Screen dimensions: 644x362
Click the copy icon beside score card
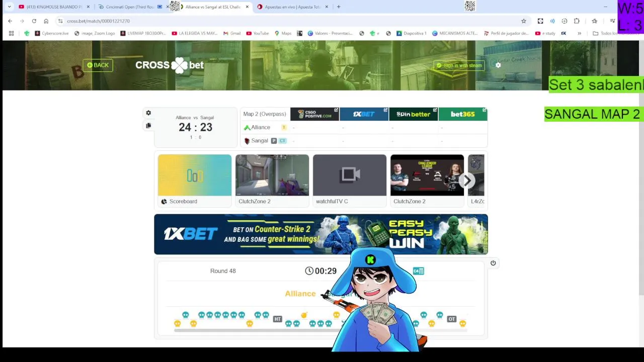(148, 126)
